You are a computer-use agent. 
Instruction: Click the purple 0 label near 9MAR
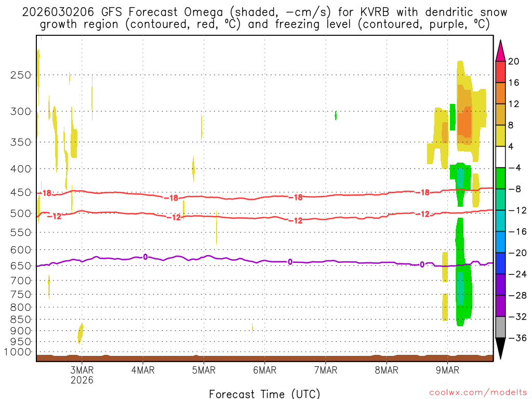click(x=422, y=264)
